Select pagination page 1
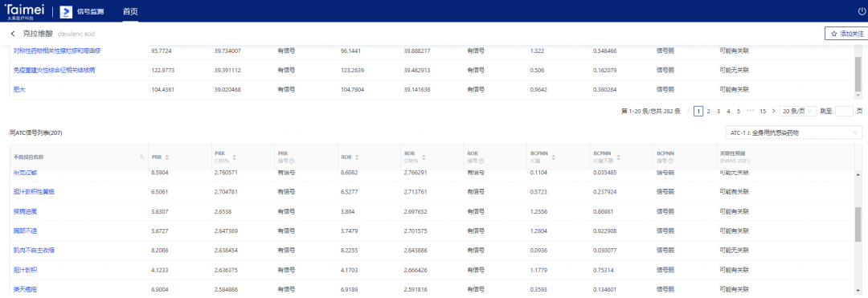Image resolution: width=868 pixels, height=298 pixels. (x=698, y=111)
